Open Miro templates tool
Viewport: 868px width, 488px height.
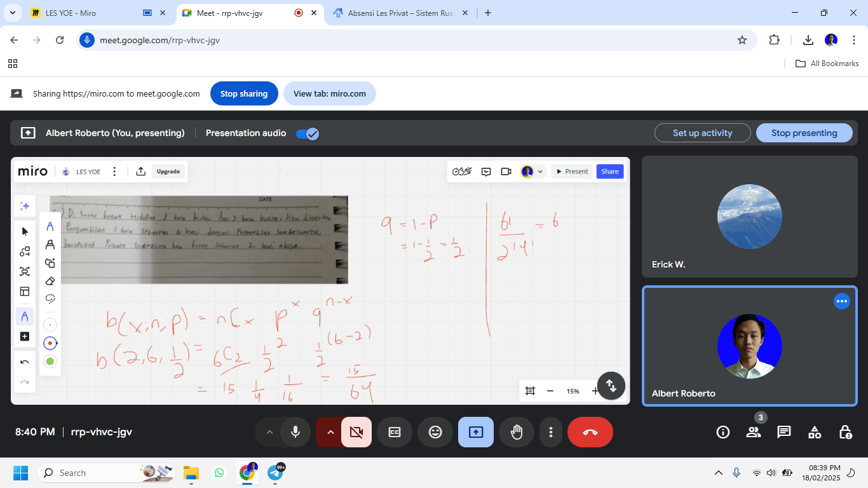pyautogui.click(x=25, y=292)
